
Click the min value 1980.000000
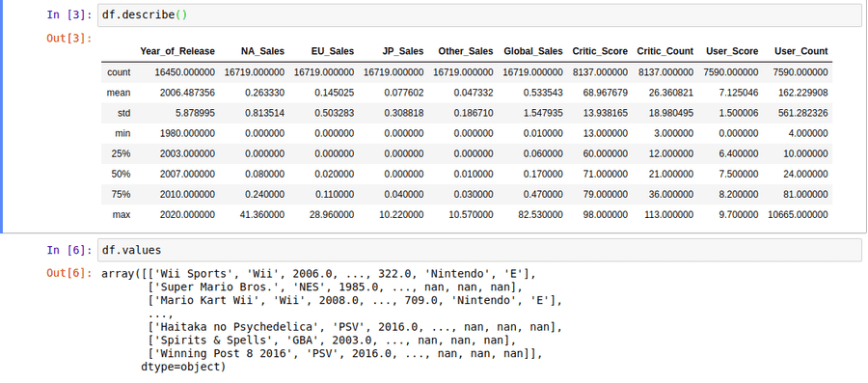pos(187,133)
